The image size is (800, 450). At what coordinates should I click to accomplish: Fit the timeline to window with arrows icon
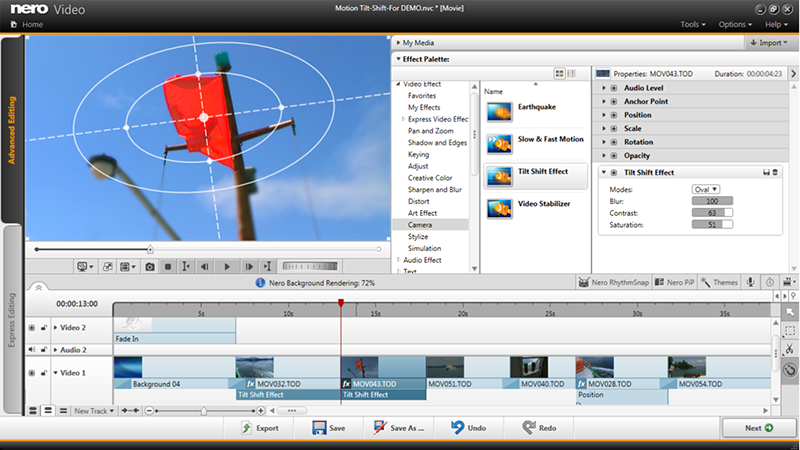[131, 411]
